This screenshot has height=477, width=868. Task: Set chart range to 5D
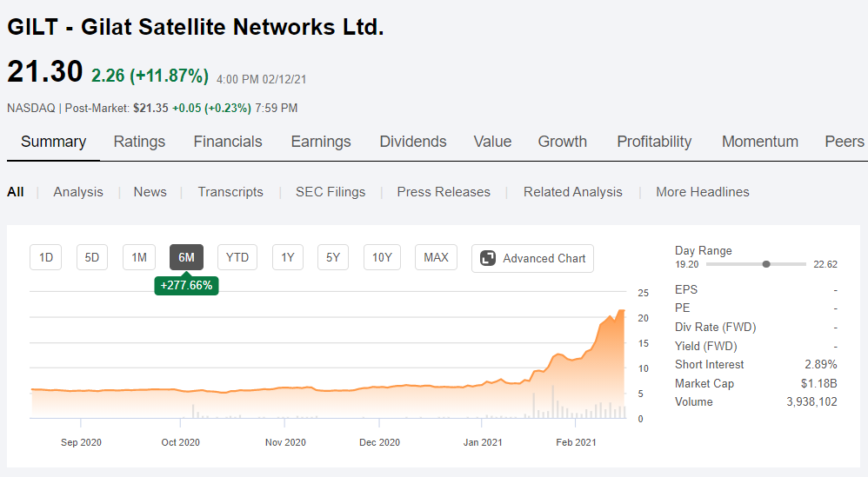point(92,257)
